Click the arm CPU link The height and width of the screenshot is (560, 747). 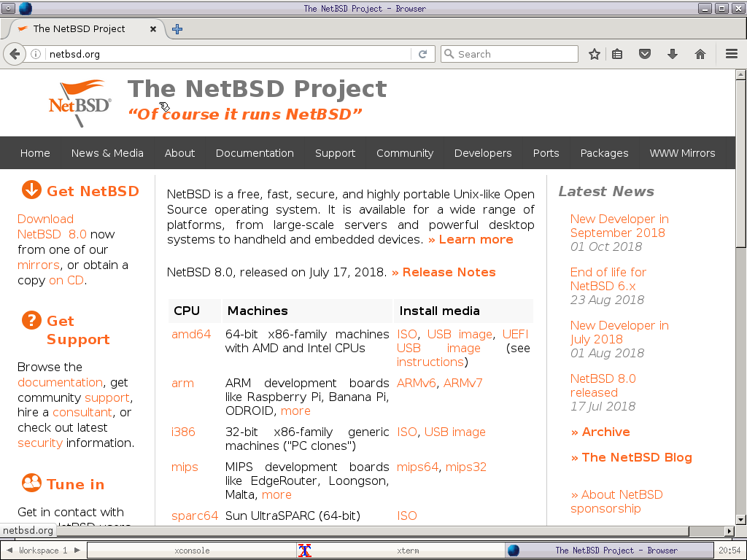click(x=182, y=383)
